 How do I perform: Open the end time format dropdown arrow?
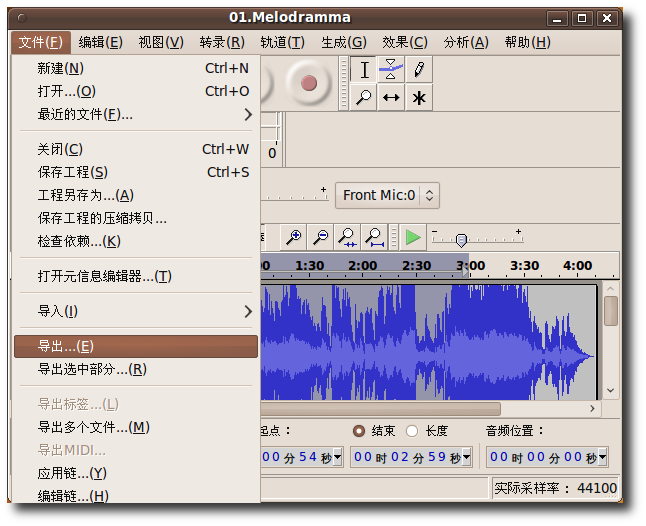coord(466,457)
